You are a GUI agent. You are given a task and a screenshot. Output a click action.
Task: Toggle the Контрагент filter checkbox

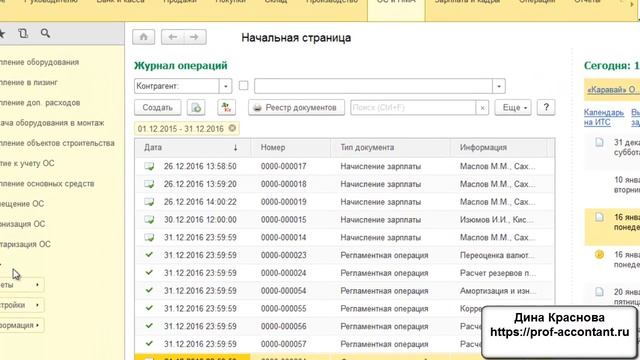click(x=243, y=86)
